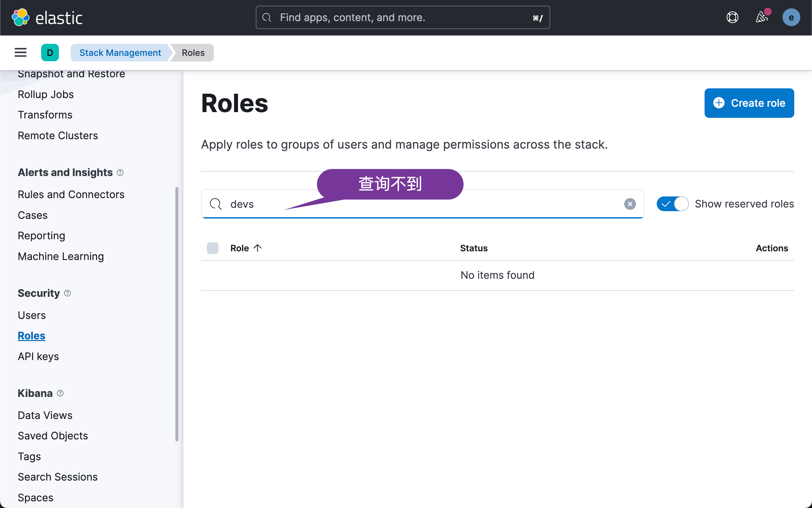Open the help life-ring icon
812x508 pixels.
732,17
